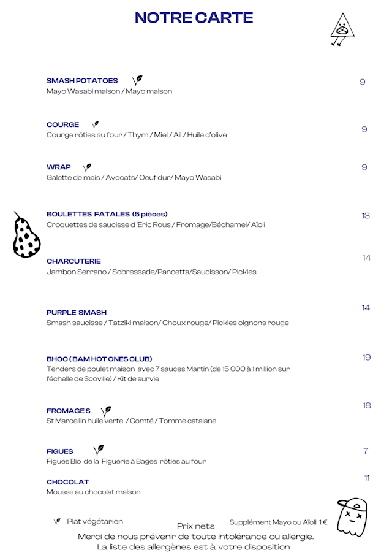Click the Prix nets text
The width and height of the screenshot is (392, 555).
[195, 526]
